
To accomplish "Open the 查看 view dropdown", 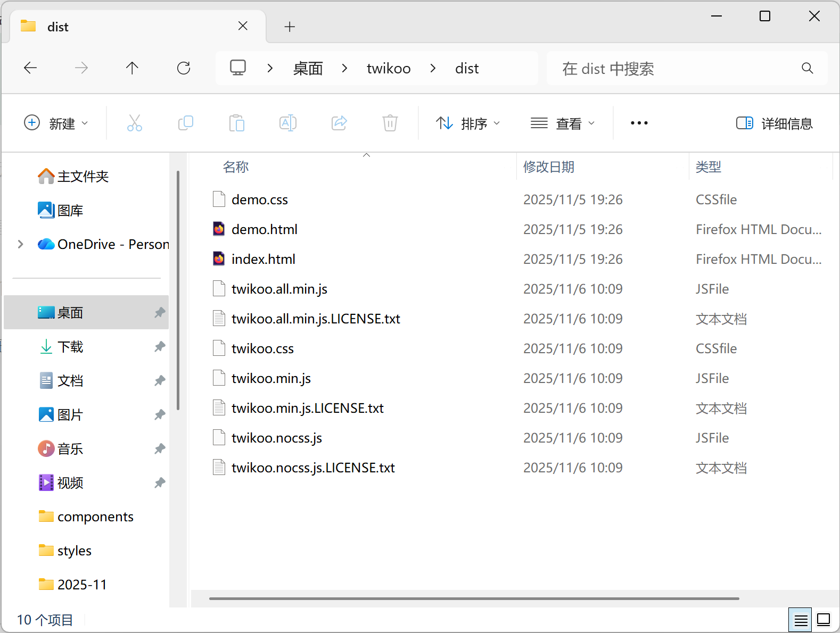I will pyautogui.click(x=563, y=123).
